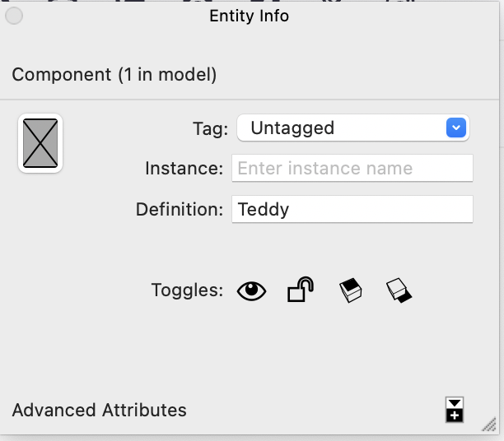
Task: Click the Instance name input field
Action: (352, 168)
